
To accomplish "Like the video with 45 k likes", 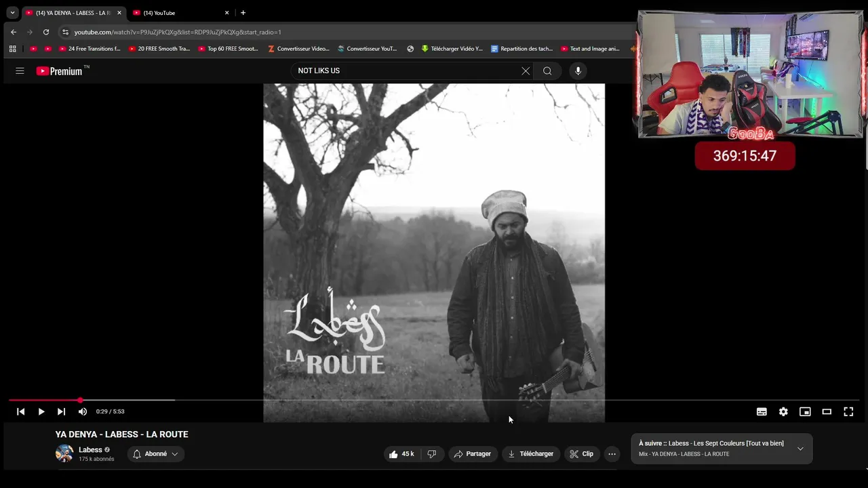I will (401, 454).
